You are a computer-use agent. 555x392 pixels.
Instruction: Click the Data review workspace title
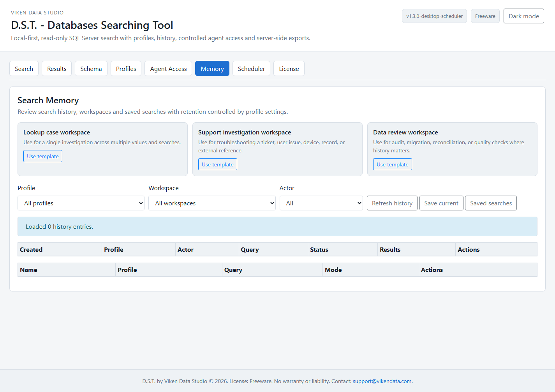pos(405,132)
